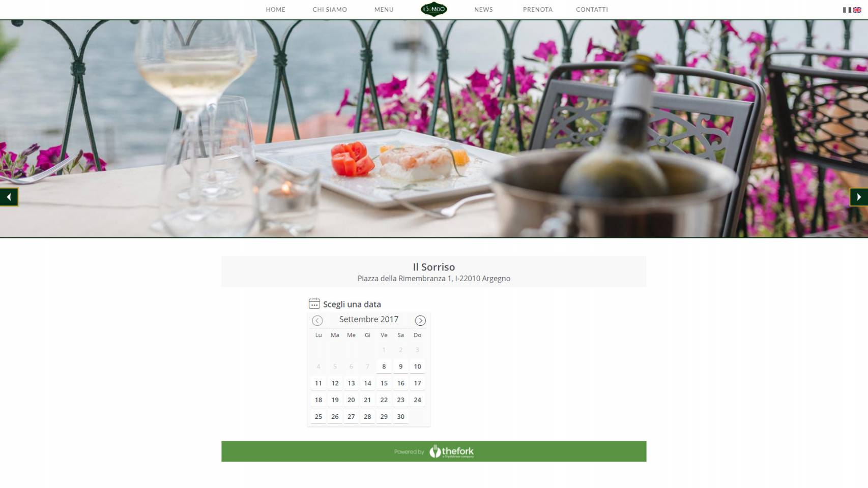Pick date 23 in calendar
Viewport: 868px width, 488px height.
pyautogui.click(x=401, y=400)
